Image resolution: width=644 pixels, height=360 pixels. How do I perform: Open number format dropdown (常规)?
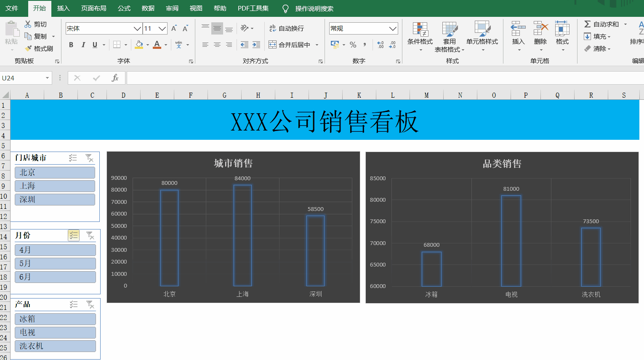coord(393,29)
